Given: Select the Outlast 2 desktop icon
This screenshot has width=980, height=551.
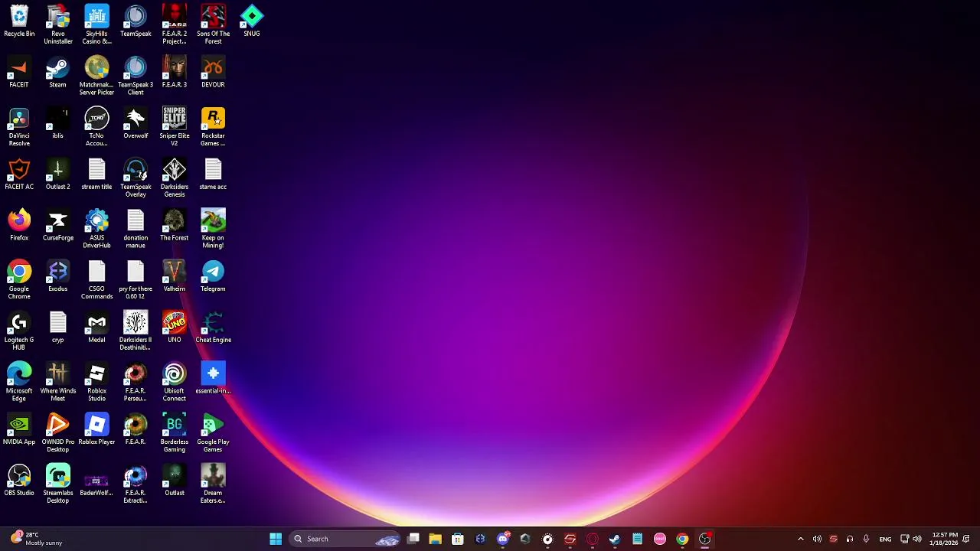Looking at the screenshot, I should click(x=58, y=175).
